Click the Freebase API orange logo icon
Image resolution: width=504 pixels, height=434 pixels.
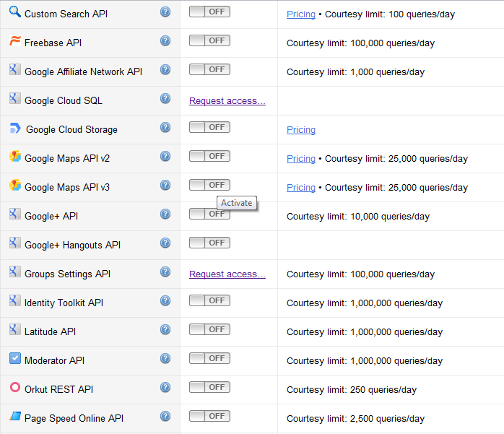click(x=14, y=41)
